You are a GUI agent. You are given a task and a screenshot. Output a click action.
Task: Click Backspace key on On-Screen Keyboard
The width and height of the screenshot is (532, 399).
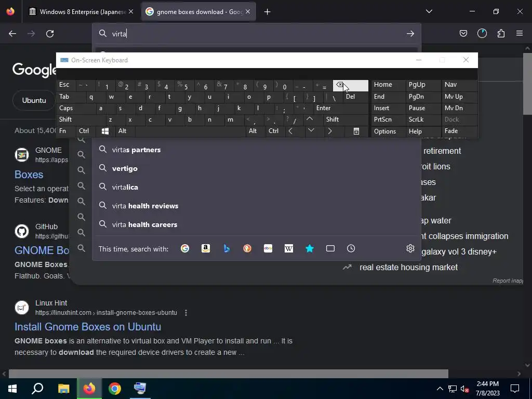(x=351, y=86)
